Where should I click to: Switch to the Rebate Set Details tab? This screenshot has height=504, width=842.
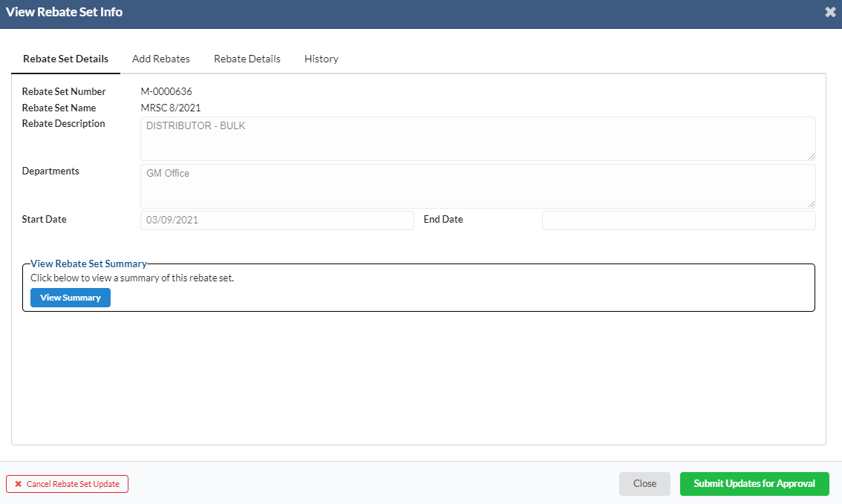coord(65,59)
